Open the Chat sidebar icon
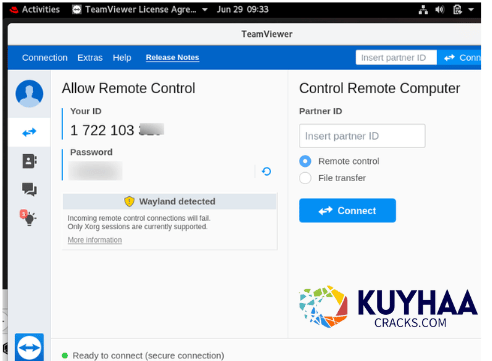Screen dimensions: 492x361 [x=29, y=189]
